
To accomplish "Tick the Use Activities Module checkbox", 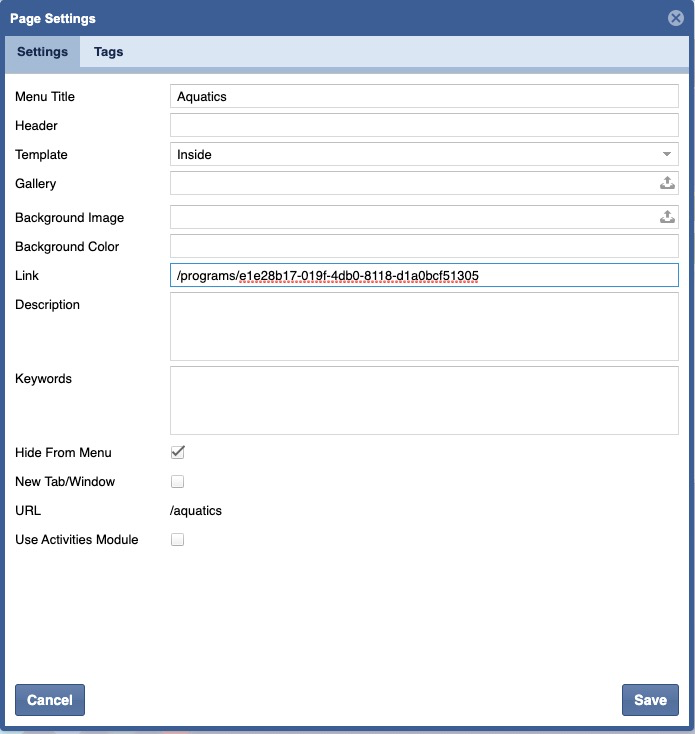I will pyautogui.click(x=178, y=539).
